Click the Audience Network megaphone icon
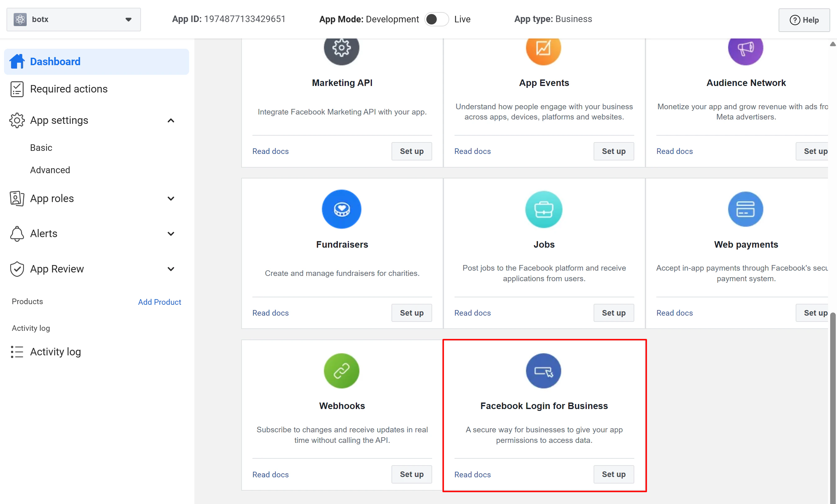This screenshot has height=504, width=837. coord(746,48)
